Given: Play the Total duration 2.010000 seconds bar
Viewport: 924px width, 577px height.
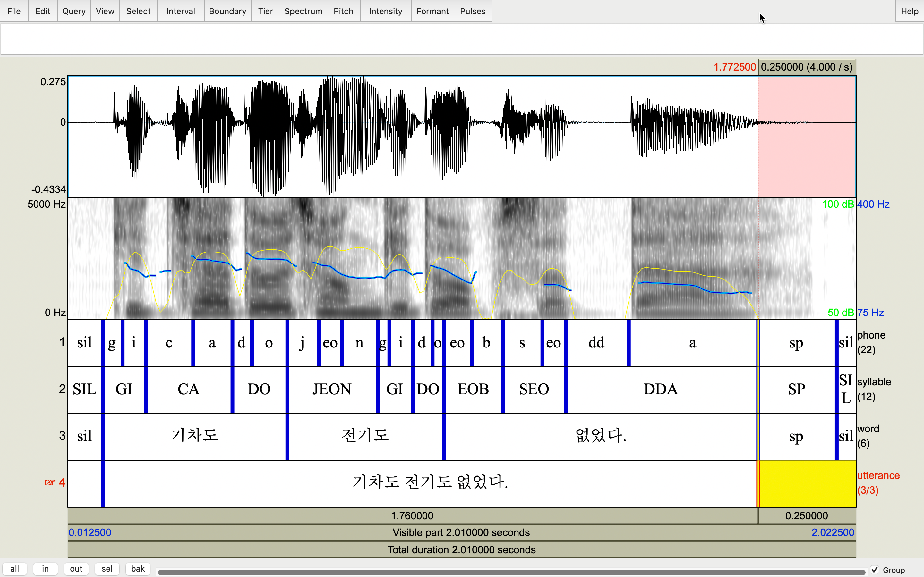Looking at the screenshot, I should (461, 549).
